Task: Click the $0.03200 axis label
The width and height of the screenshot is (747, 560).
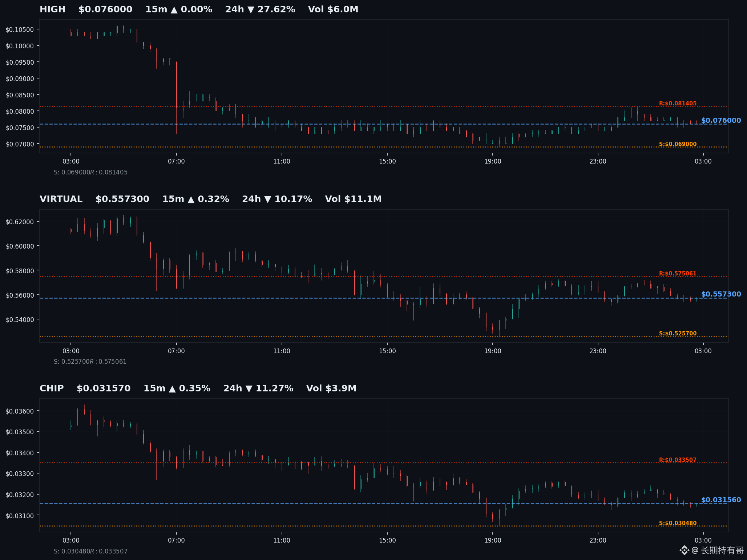Action: pos(20,495)
